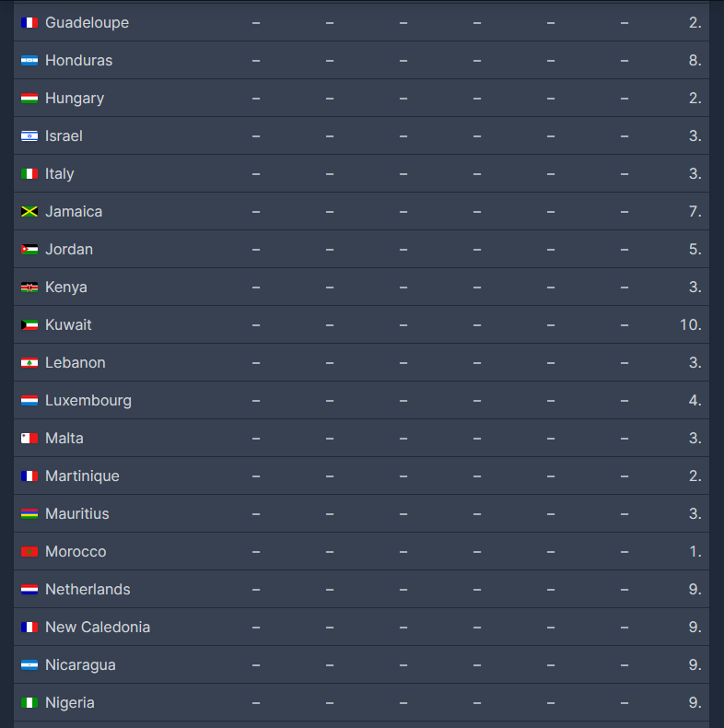Click the Israel flag icon
This screenshot has width=724, height=728.
[x=29, y=136]
